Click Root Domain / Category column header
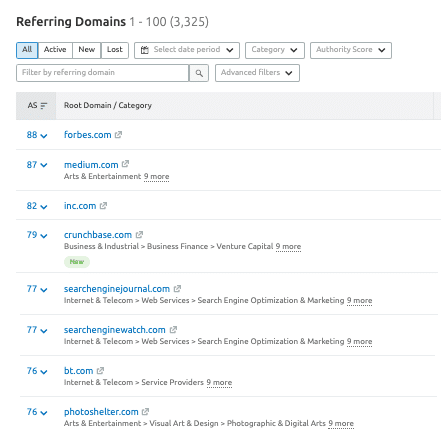Viewport: 441px width, 447px height. click(108, 105)
